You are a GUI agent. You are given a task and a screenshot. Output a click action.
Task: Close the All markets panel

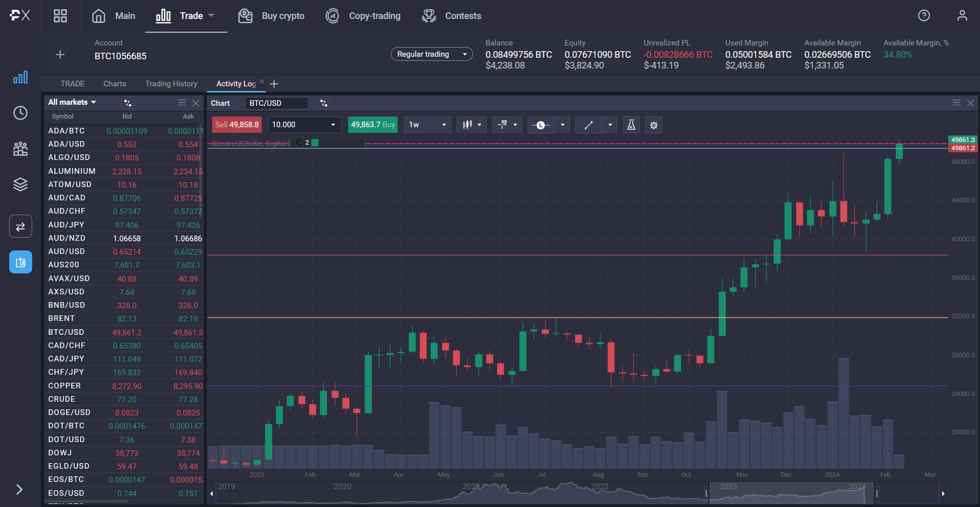196,103
